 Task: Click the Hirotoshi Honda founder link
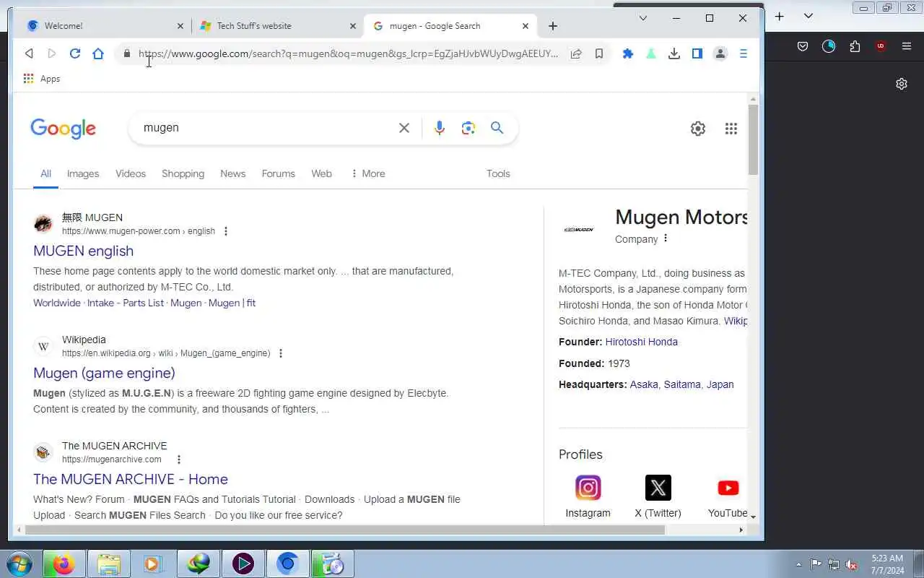[641, 342]
